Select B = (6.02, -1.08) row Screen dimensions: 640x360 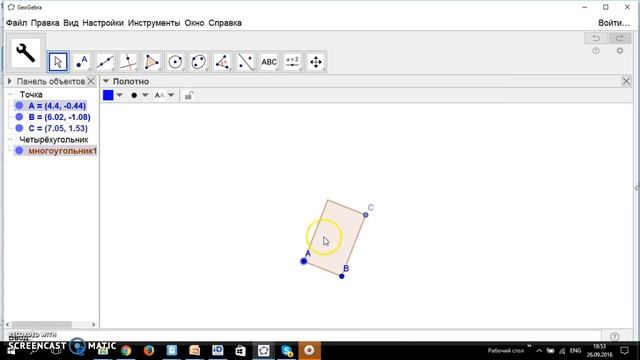pos(60,117)
